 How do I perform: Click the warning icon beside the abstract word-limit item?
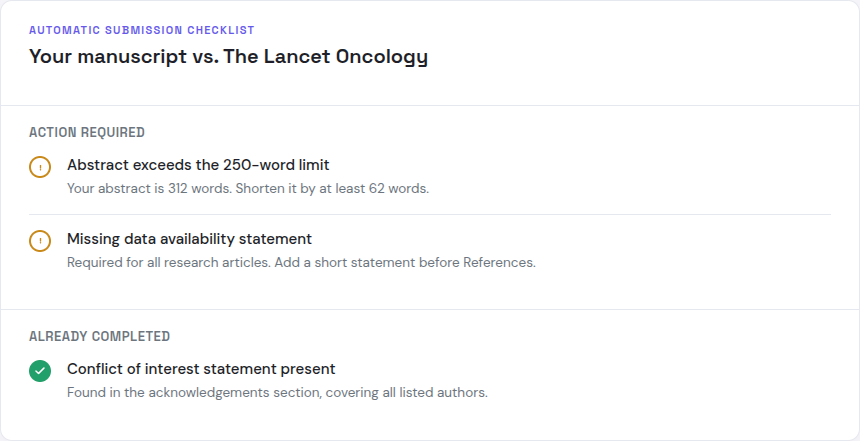(x=40, y=168)
